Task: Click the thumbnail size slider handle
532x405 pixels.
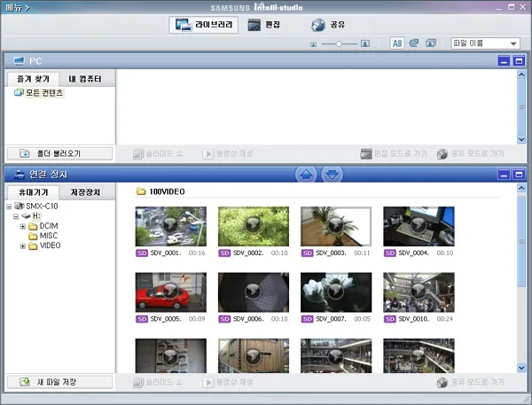Action: point(338,43)
